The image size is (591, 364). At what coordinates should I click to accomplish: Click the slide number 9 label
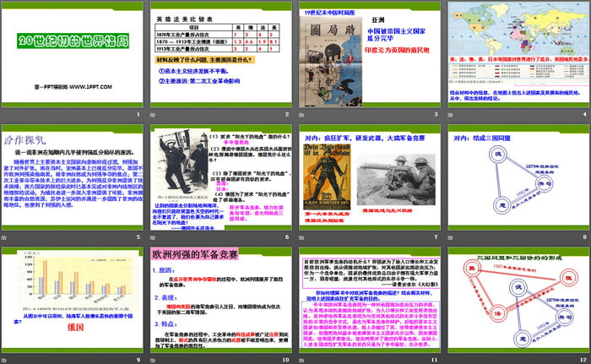(x=138, y=360)
